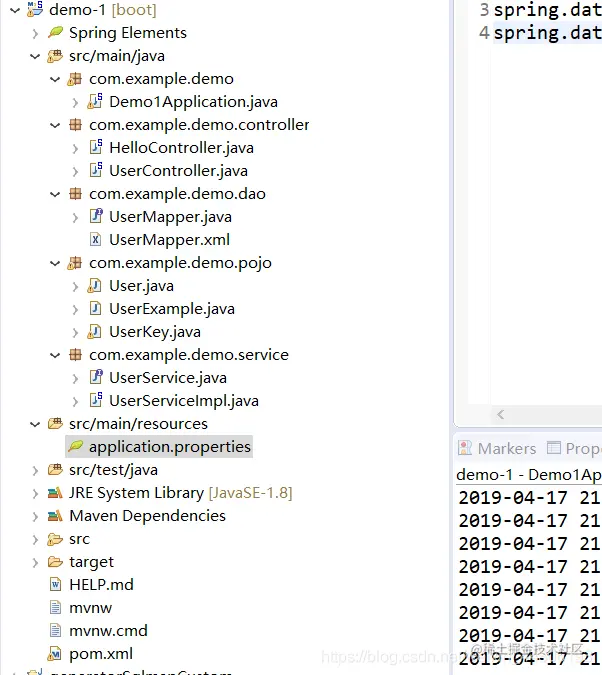Select the UserServiceImpl.java label
The height and width of the screenshot is (675, 602).
(184, 401)
